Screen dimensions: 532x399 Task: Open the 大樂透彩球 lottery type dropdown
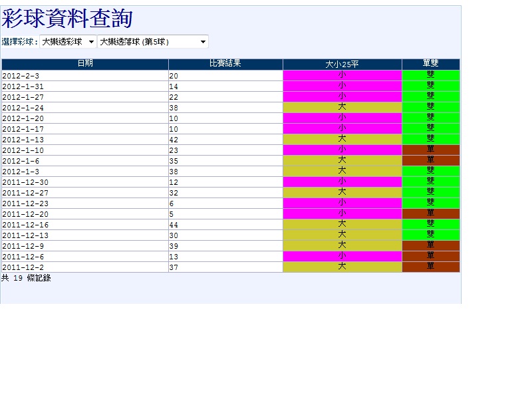click(68, 42)
